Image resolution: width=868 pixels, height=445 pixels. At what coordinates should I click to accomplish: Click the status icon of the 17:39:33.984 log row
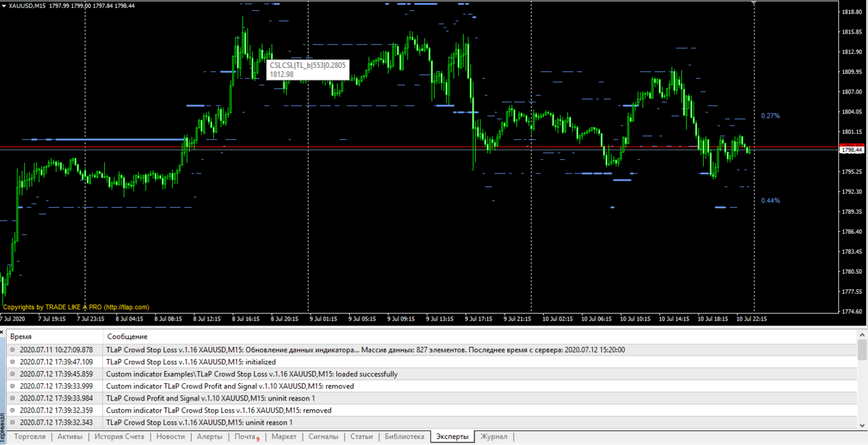click(x=12, y=398)
